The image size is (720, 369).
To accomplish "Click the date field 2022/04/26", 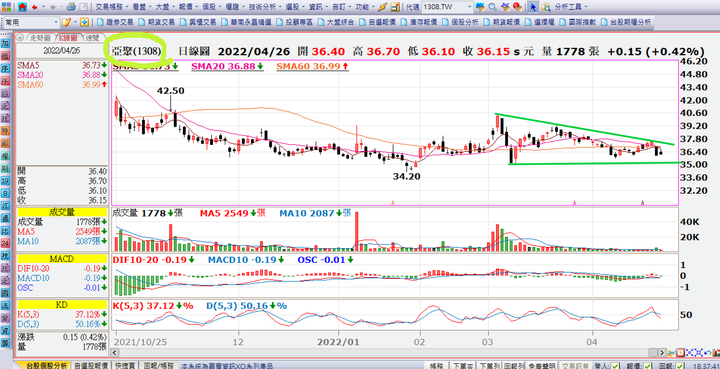I will pyautogui.click(x=62, y=50).
